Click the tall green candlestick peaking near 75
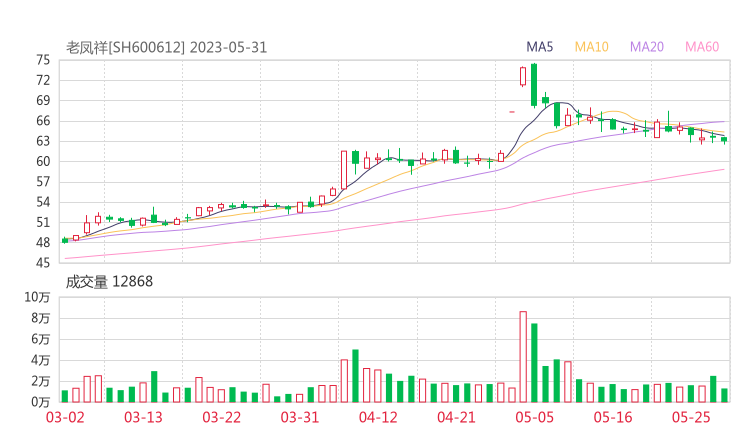The width and height of the screenshot is (740, 440). pyautogui.click(x=534, y=85)
